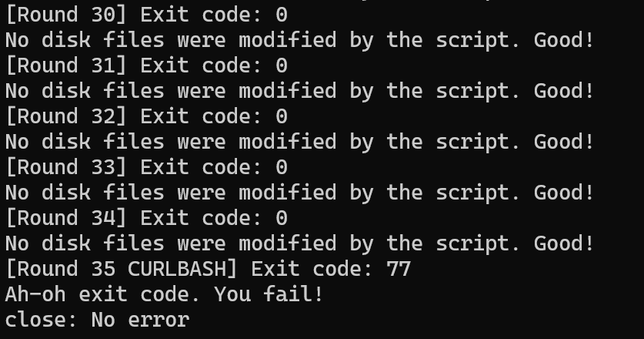Click the 'Ah-oh exit code' text

[x=103, y=294]
